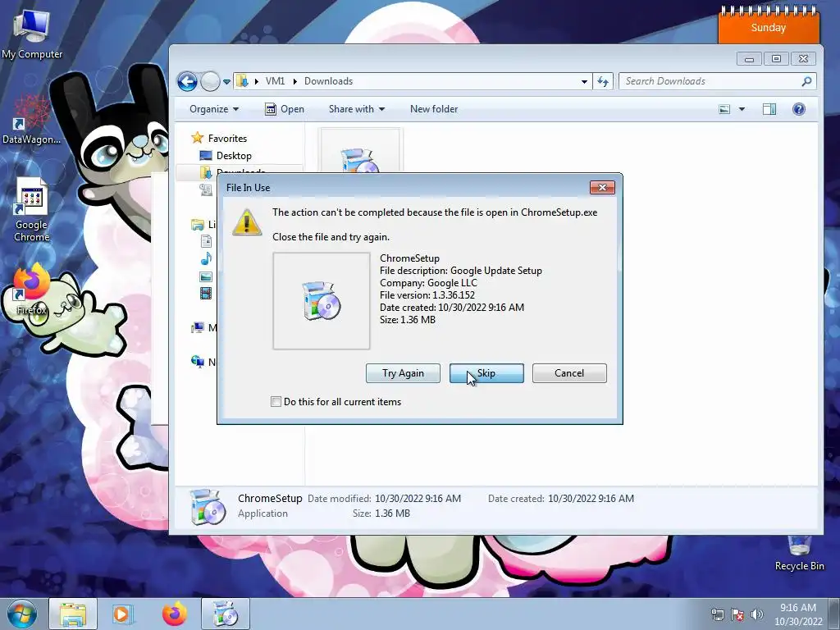Click the ChromeSetup icon in details pane

(208, 506)
